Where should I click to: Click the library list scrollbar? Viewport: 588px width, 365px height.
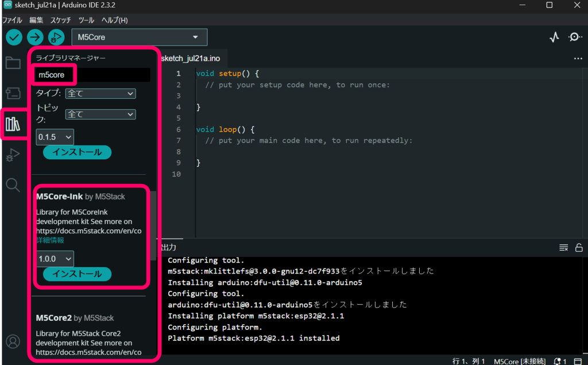(x=153, y=225)
